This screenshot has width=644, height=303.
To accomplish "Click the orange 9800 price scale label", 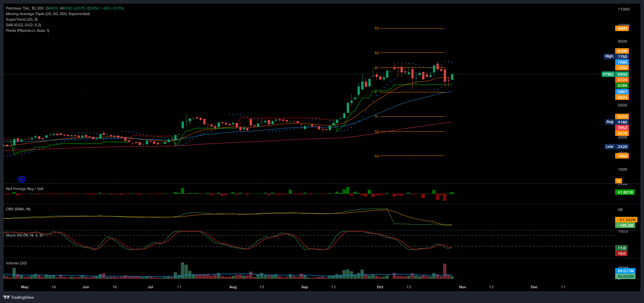I will pyautogui.click(x=622, y=28).
